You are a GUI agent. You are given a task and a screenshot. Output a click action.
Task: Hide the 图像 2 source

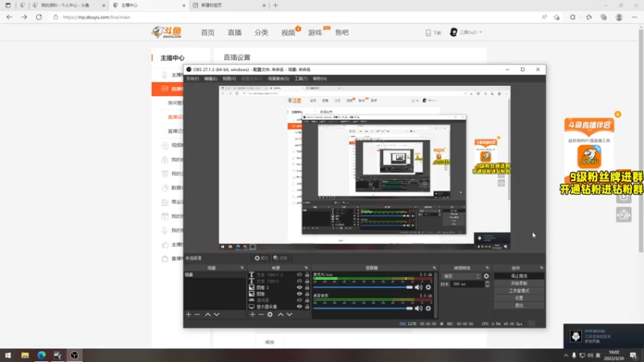click(299, 287)
